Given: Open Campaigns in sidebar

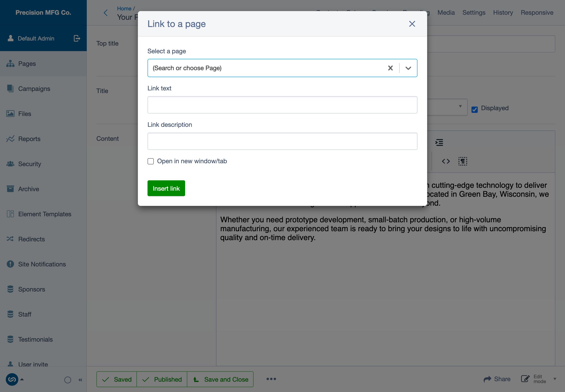Looking at the screenshot, I should point(43,89).
